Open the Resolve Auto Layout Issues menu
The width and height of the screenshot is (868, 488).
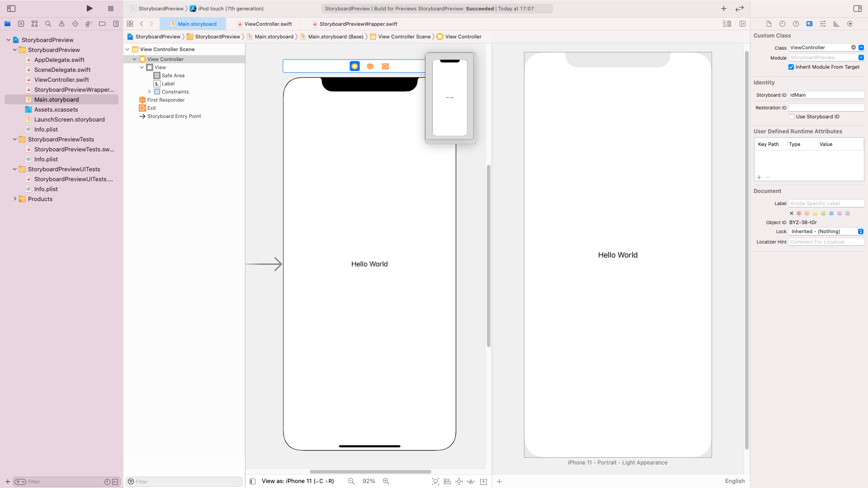(x=471, y=481)
